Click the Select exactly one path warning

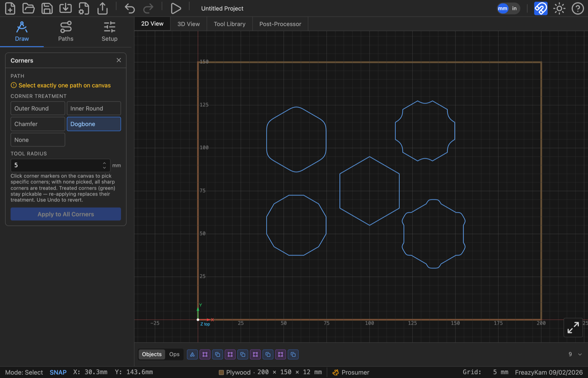coord(61,85)
